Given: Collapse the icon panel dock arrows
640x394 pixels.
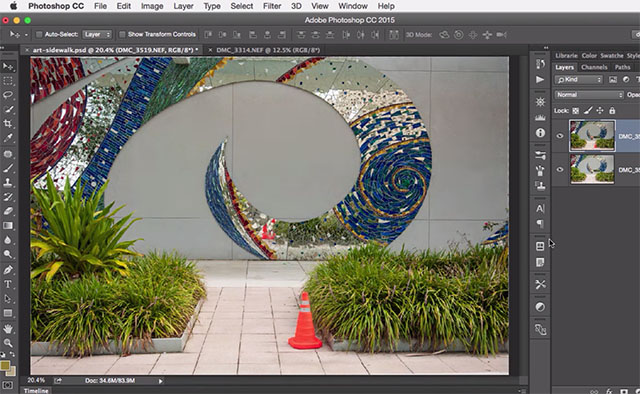Looking at the screenshot, I should click(x=546, y=48).
